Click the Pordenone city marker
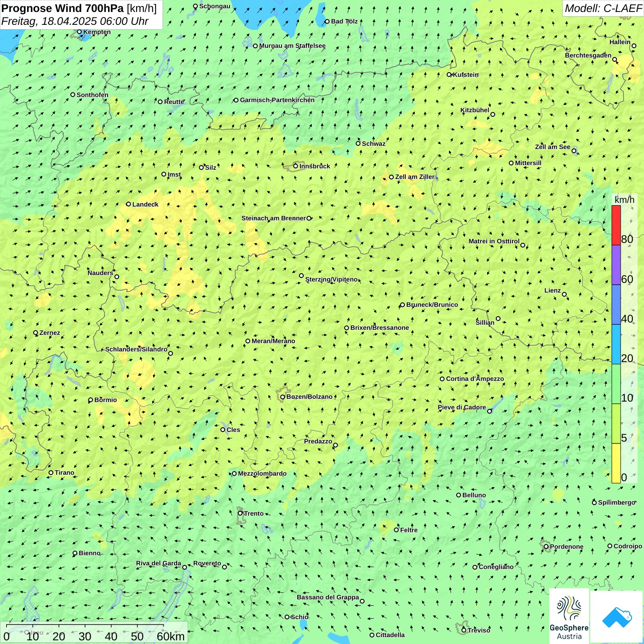Viewport: 644px width, 644px height. (x=546, y=546)
